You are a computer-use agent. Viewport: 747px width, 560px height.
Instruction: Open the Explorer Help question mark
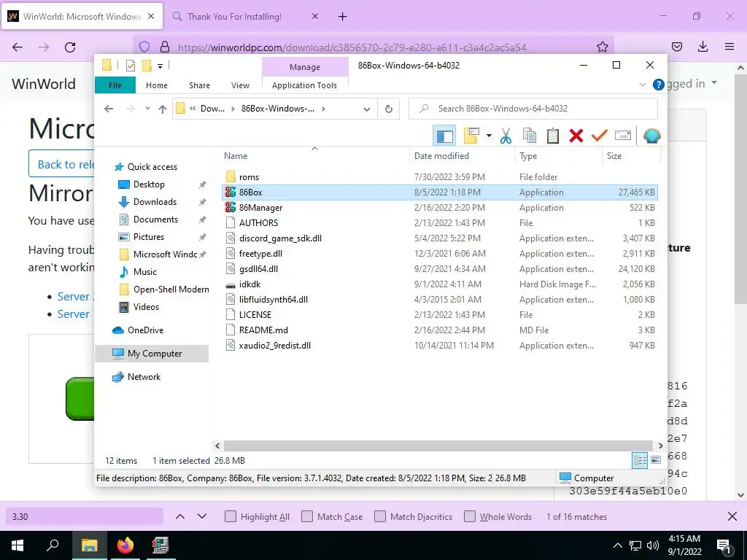[659, 85]
